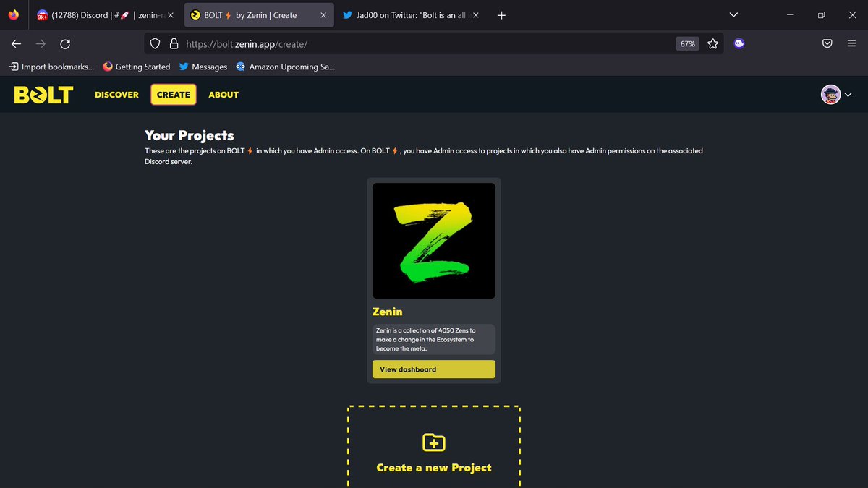Screen dimensions: 868x488
Task: Open the Pocket save icon
Action: 827,44
